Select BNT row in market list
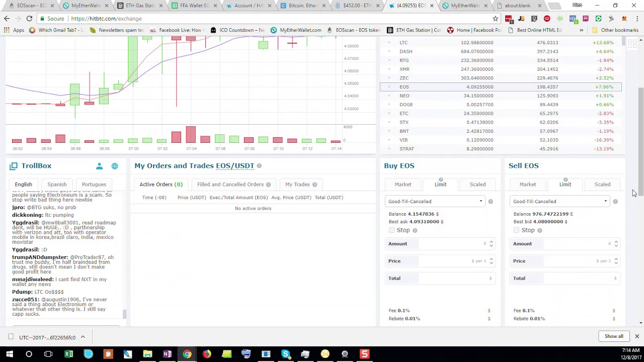Viewport: 644px width, 362px height. pyautogui.click(x=501, y=131)
